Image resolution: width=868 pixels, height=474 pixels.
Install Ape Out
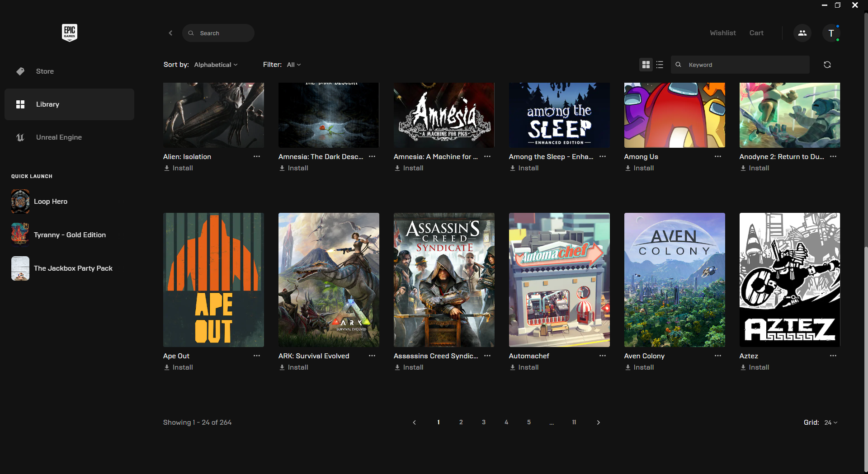[x=178, y=367]
